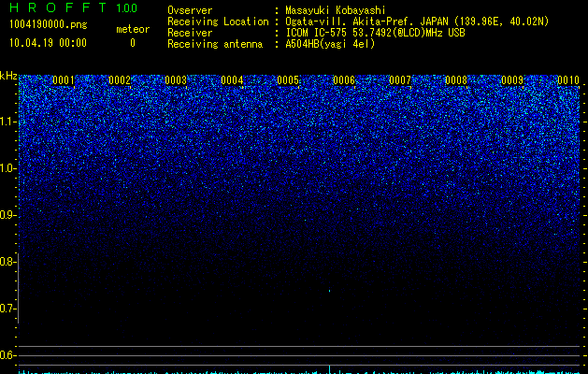Select antenna text A504HB(yagi 4el)
This screenshot has width=588, height=374.
[x=330, y=44]
